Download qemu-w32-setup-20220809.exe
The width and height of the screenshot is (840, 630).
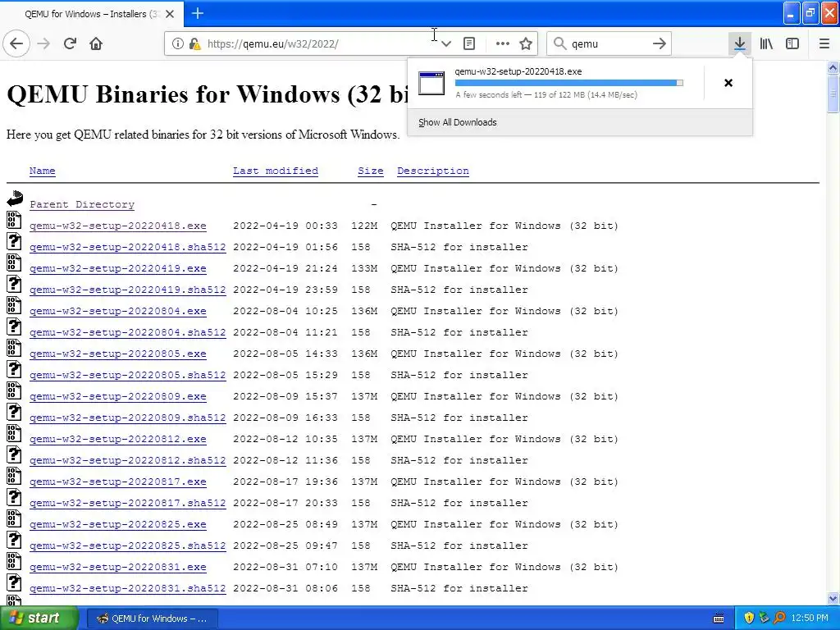(118, 396)
